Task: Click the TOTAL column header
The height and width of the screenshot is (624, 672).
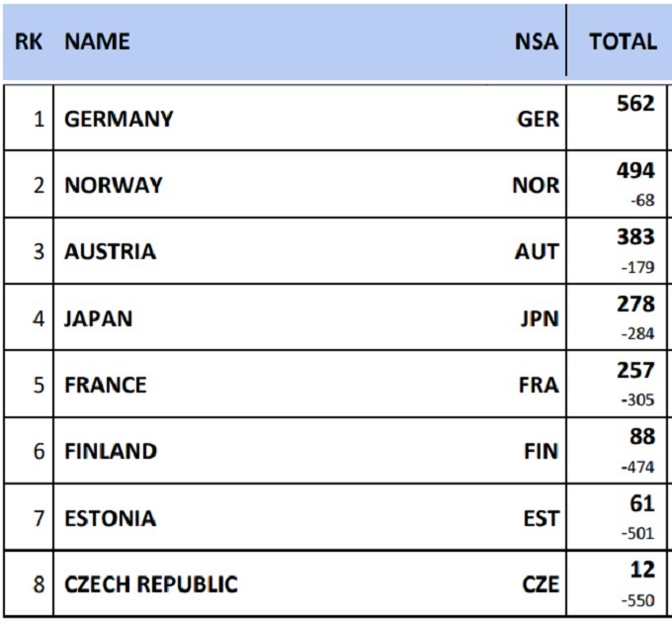Action: (623, 42)
